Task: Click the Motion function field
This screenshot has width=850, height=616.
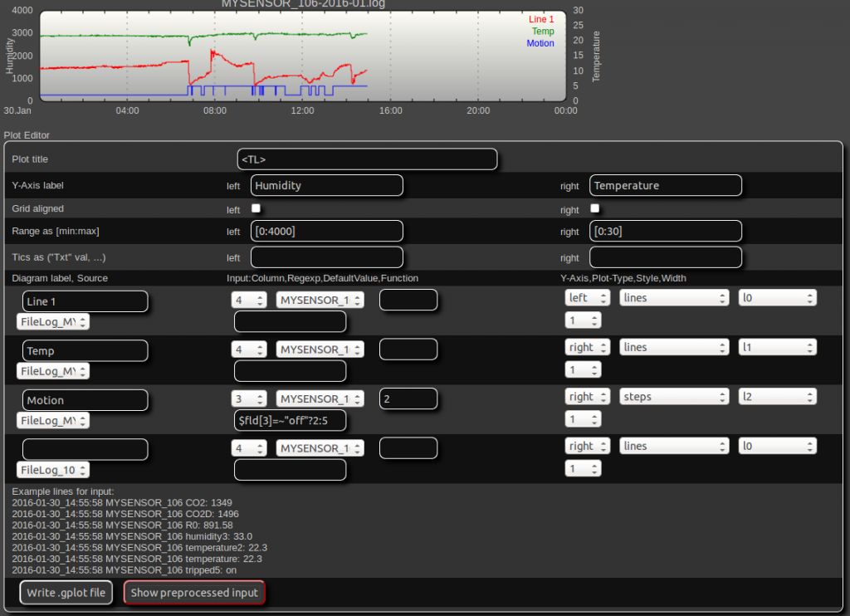Action: (x=290, y=421)
